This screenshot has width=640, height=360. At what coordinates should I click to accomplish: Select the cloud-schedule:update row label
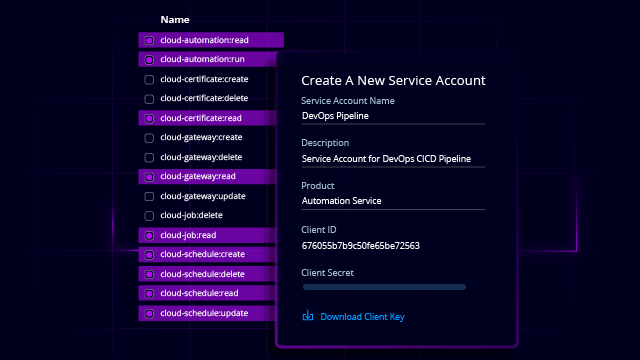coord(204,313)
